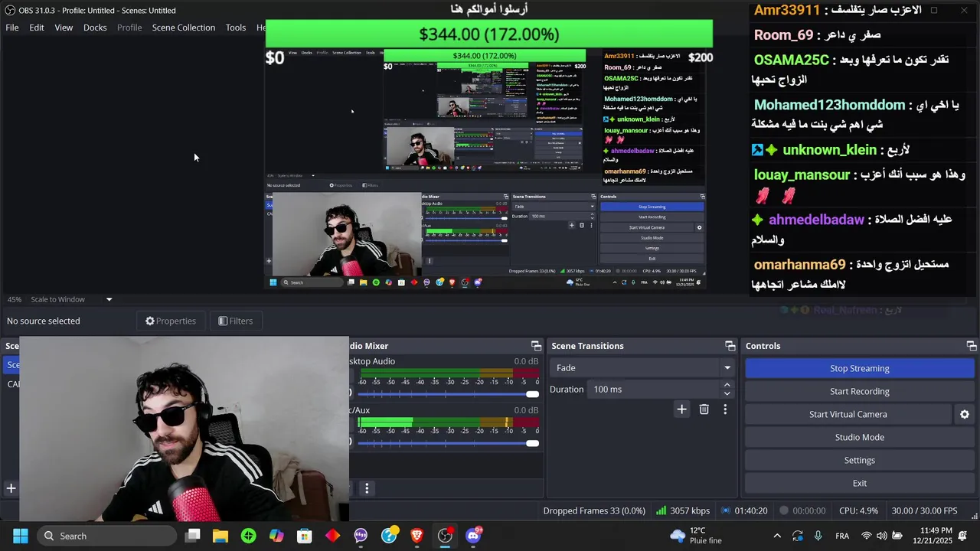The width and height of the screenshot is (980, 551).
Task: Open the clock showing 11:49 PM
Action: coord(936,536)
